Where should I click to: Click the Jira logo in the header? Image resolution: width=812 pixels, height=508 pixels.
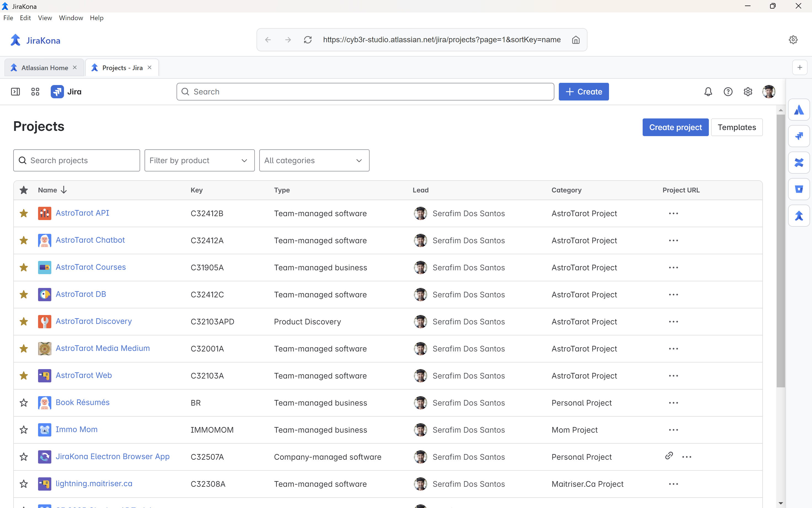click(x=66, y=92)
